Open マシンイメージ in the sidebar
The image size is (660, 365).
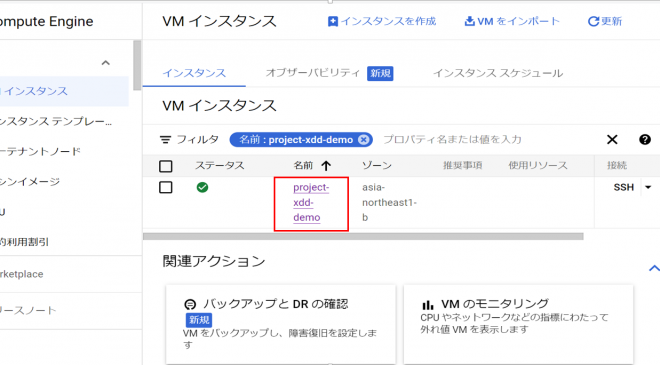(30, 182)
